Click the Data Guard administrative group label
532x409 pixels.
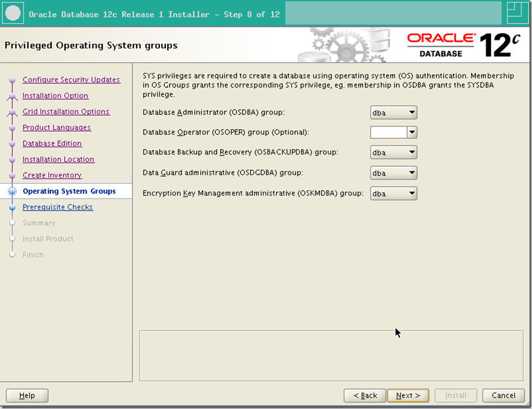(x=223, y=173)
